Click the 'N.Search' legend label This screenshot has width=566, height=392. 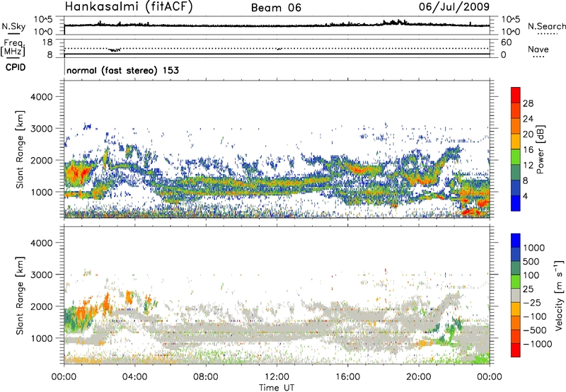click(546, 26)
